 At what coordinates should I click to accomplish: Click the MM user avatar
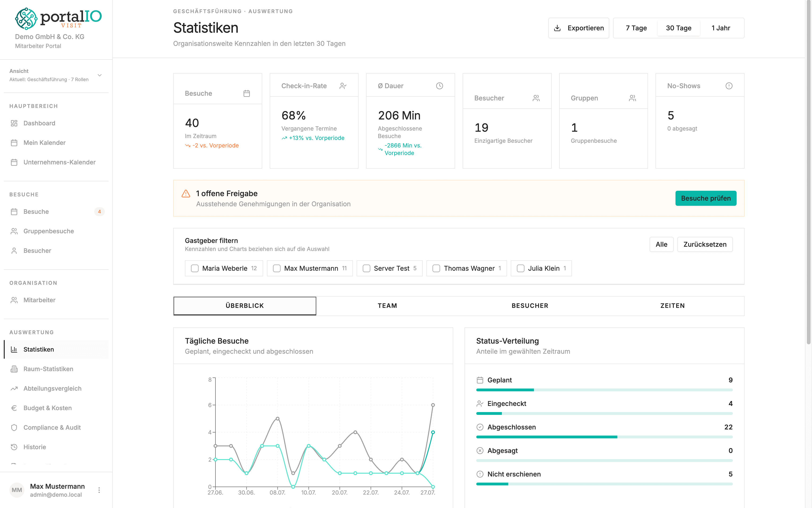pos(17,490)
